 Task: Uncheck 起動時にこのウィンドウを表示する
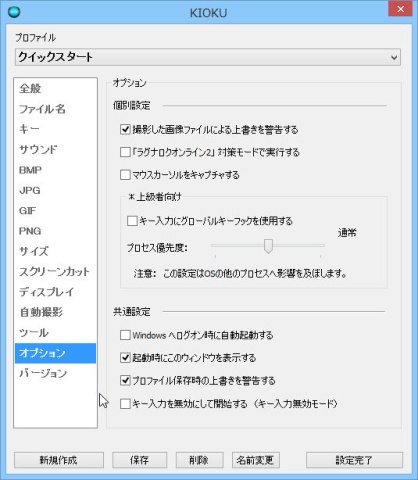click(x=125, y=358)
